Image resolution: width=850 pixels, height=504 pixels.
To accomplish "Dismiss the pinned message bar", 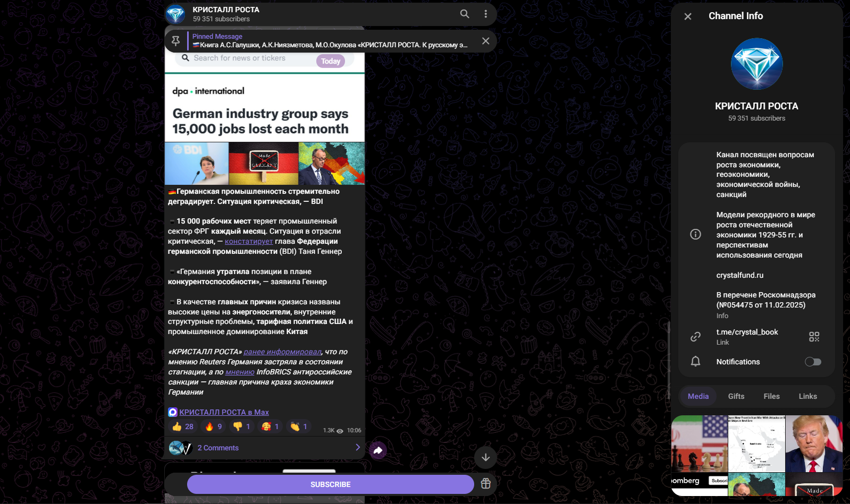I will pos(485,41).
